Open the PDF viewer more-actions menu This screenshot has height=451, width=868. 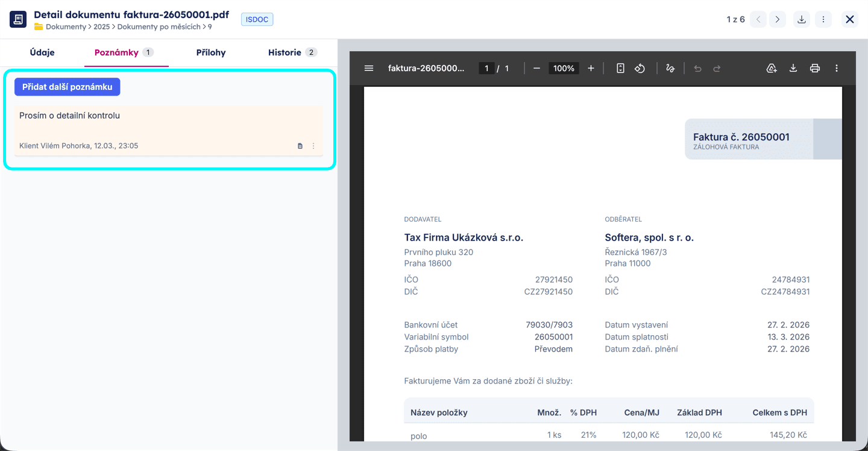point(837,68)
